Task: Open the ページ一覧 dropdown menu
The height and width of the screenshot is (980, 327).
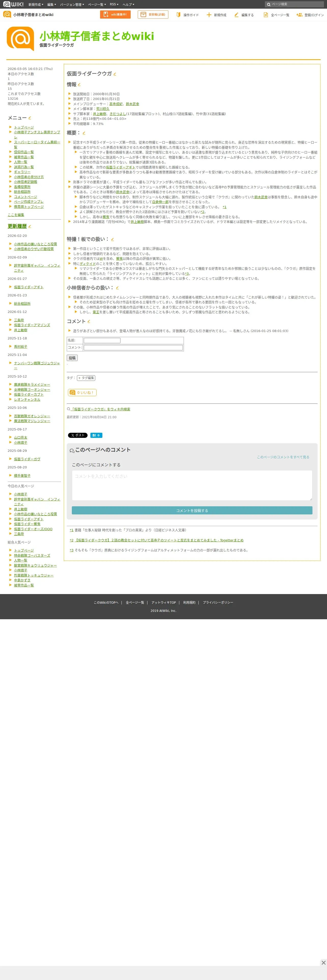Action: (x=97, y=5)
